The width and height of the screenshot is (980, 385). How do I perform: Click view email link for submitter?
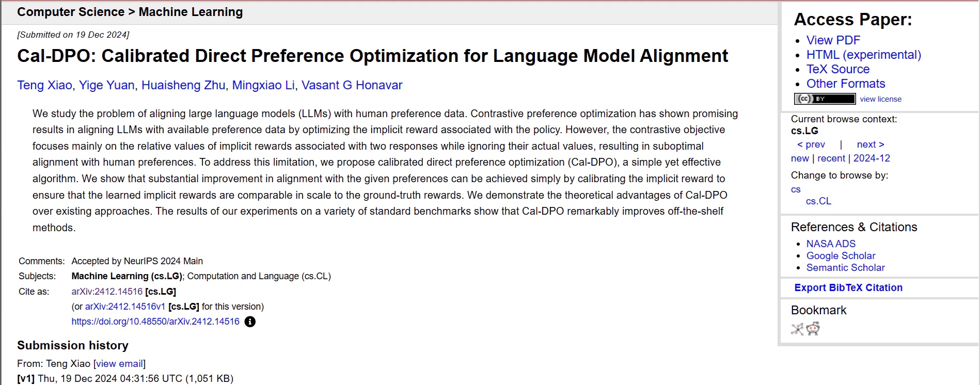click(x=119, y=364)
